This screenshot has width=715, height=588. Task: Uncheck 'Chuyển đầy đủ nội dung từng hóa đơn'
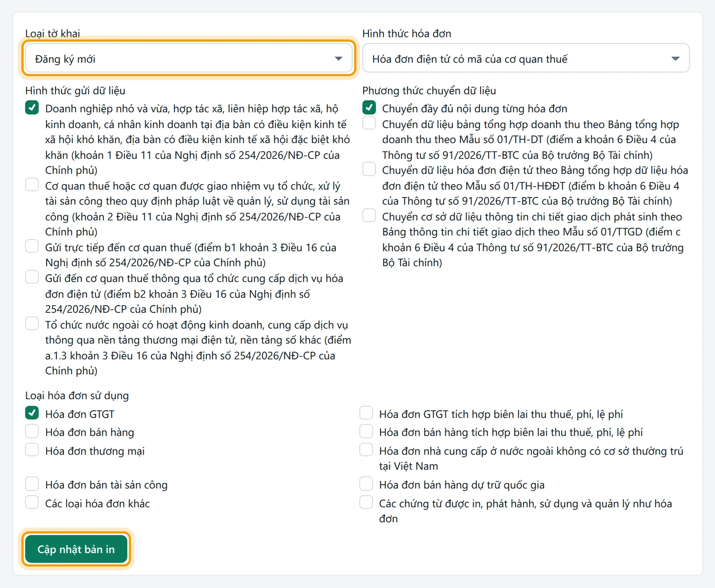[x=369, y=108]
